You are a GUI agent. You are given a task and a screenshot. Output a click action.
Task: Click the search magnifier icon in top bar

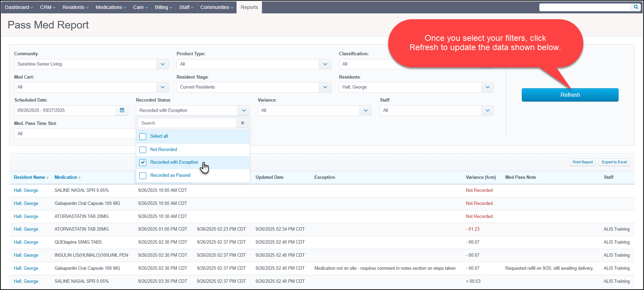(x=636, y=7)
